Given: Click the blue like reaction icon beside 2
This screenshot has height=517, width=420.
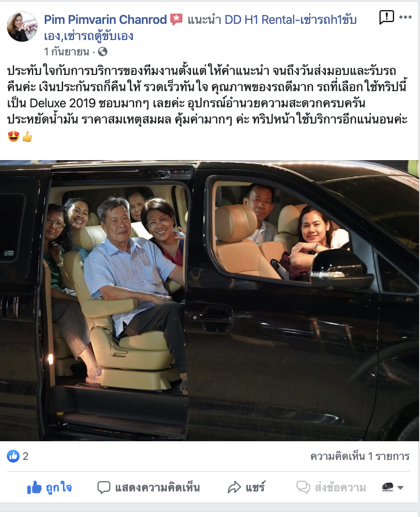Looking at the screenshot, I should coord(13,456).
